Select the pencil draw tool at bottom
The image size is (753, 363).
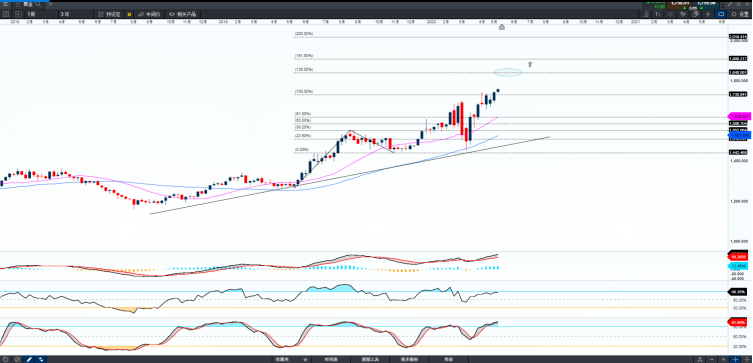(x=29, y=359)
